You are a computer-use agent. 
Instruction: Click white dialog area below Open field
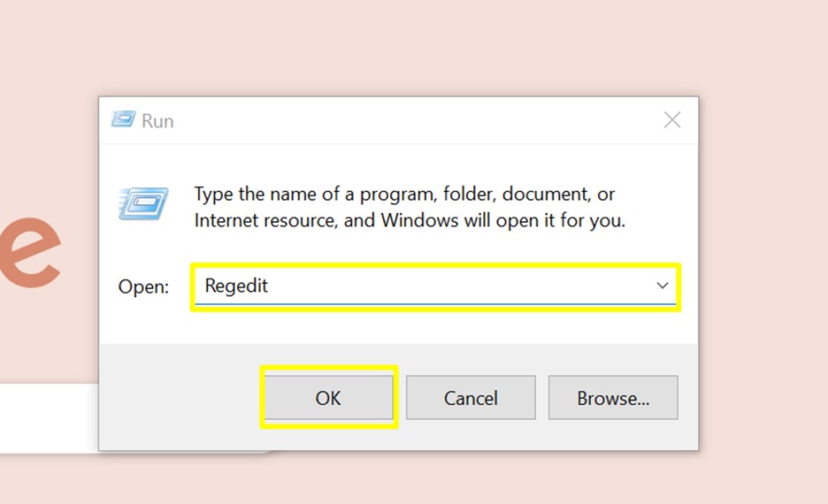pos(398,327)
